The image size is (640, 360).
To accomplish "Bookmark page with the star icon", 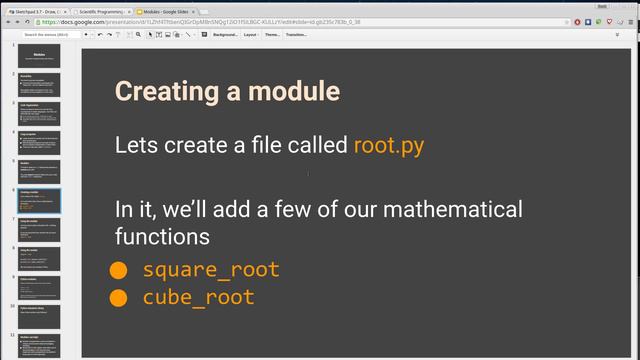I will 567,22.
